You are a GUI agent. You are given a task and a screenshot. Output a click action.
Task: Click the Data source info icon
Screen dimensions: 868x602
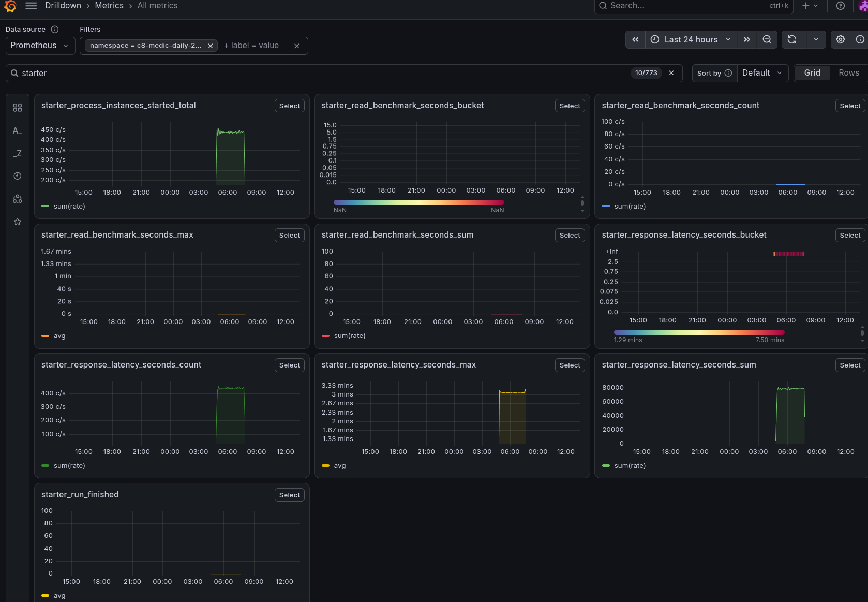tap(55, 30)
